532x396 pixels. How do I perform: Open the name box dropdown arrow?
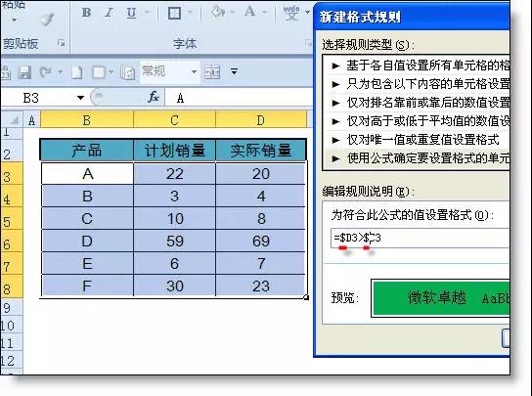(x=80, y=98)
